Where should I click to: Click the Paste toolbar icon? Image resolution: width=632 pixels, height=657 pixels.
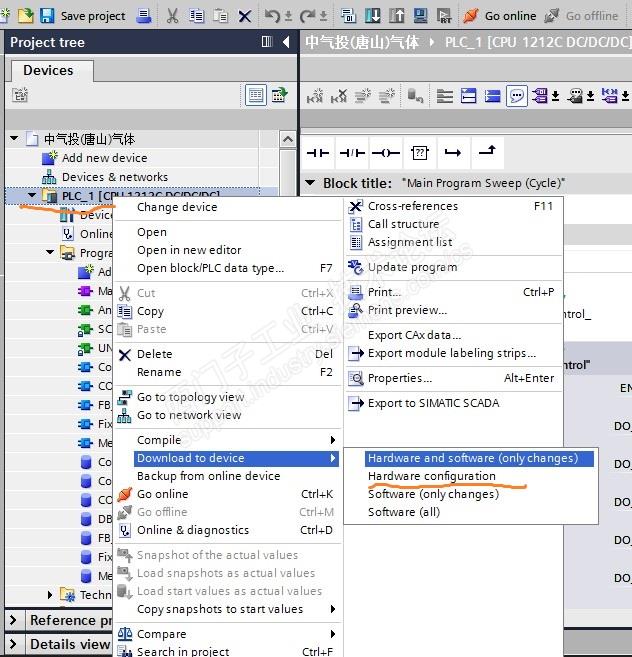coord(220,16)
